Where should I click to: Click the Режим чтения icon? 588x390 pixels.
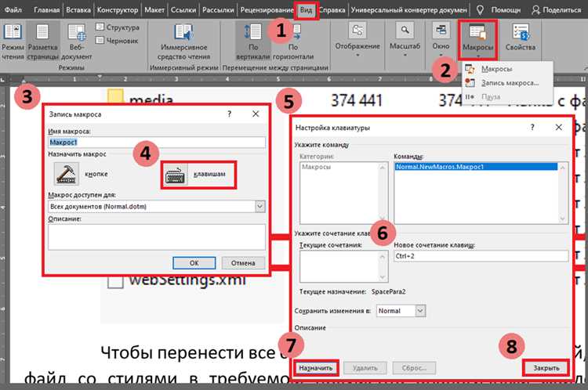tap(13, 32)
